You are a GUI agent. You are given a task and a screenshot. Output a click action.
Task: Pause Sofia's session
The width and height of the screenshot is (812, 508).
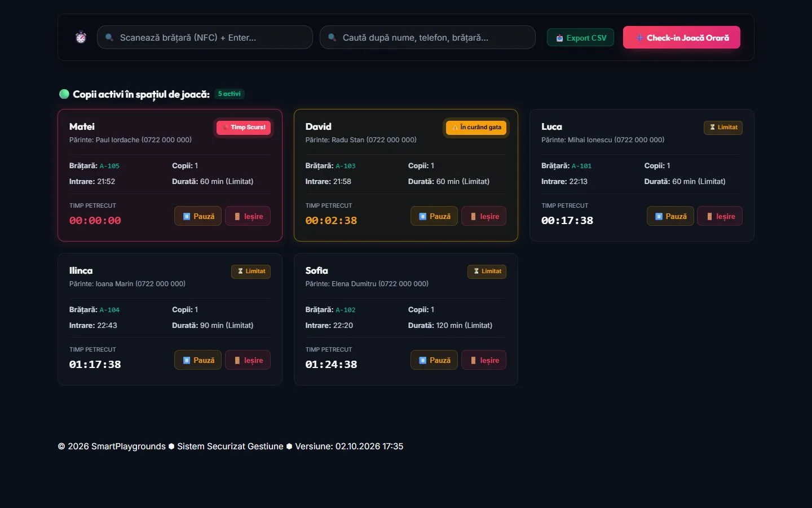(434, 360)
